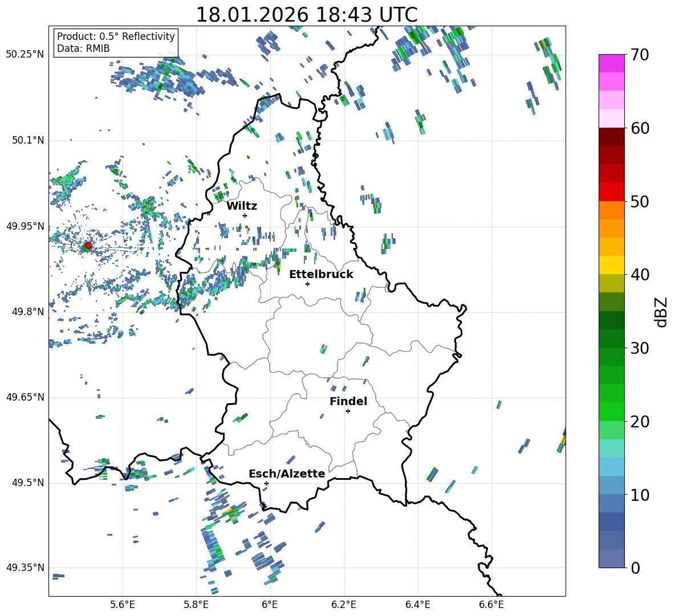Image resolution: width=675 pixels, height=616 pixels.
Task: Select the Wiltz city label
Action: pyautogui.click(x=242, y=206)
